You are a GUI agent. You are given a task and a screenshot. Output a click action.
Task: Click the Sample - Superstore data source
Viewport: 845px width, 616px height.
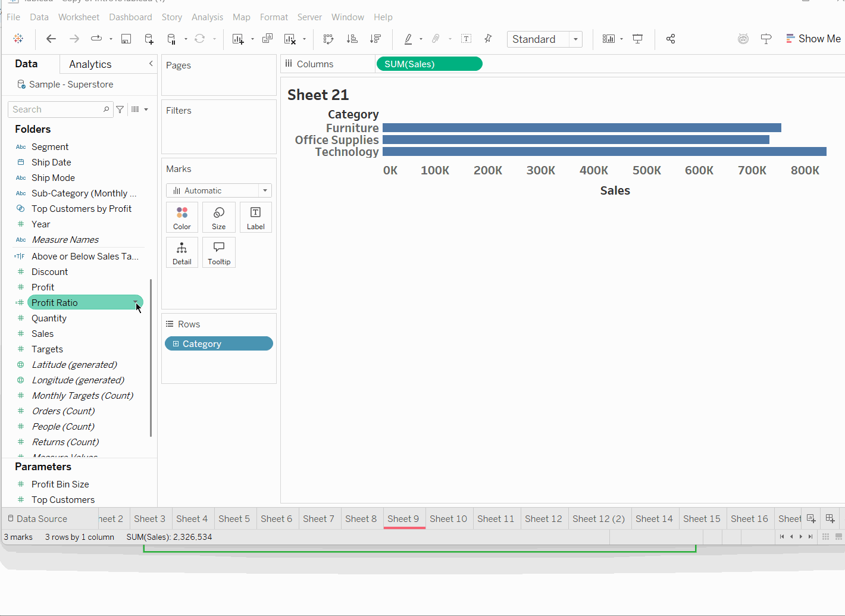click(65, 85)
